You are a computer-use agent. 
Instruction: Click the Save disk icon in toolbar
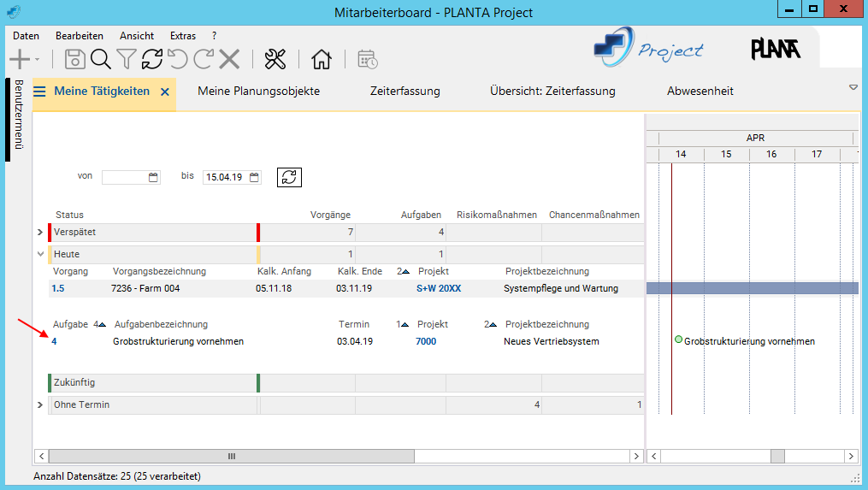coord(75,59)
